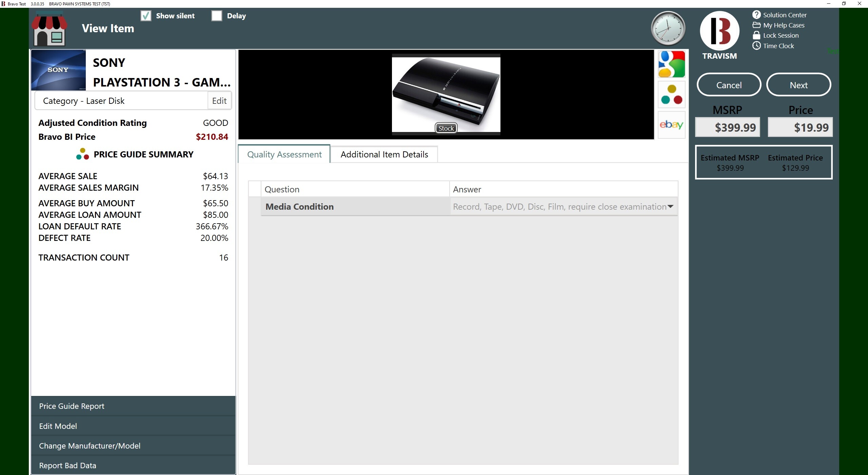The height and width of the screenshot is (475, 868).
Task: Click the Next button
Action: [799, 85]
